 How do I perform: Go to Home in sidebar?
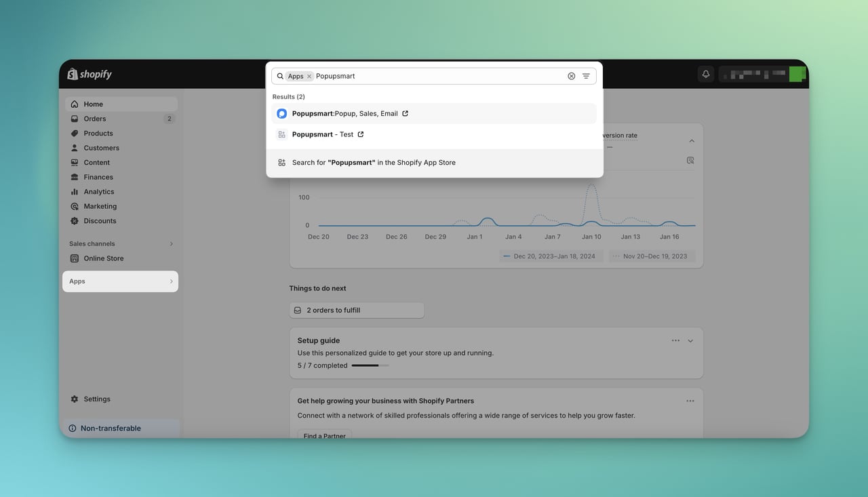coord(121,104)
